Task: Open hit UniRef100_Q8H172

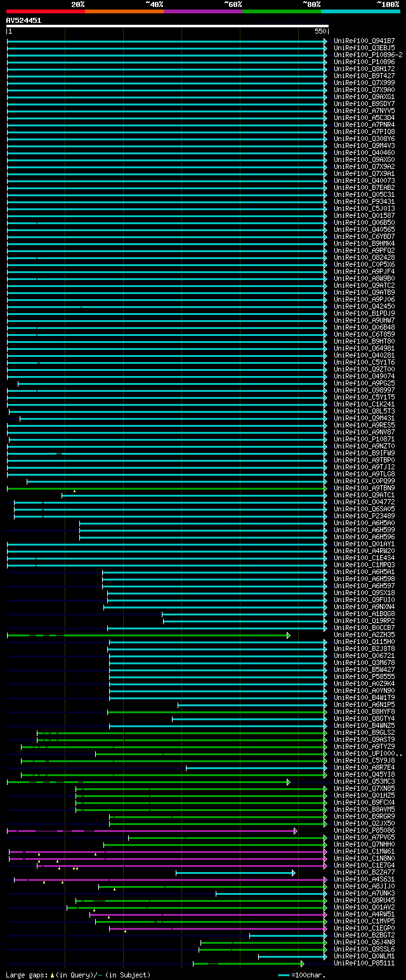Action: pyautogui.click(x=364, y=69)
